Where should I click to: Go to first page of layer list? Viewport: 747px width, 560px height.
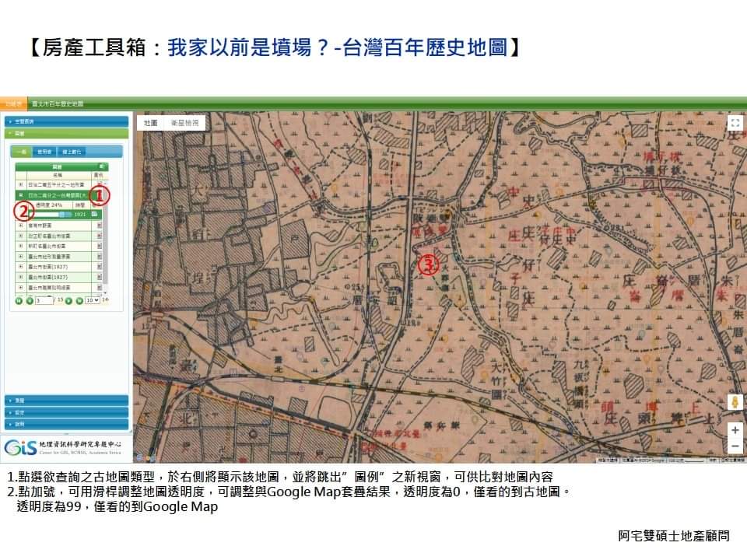tap(19, 301)
